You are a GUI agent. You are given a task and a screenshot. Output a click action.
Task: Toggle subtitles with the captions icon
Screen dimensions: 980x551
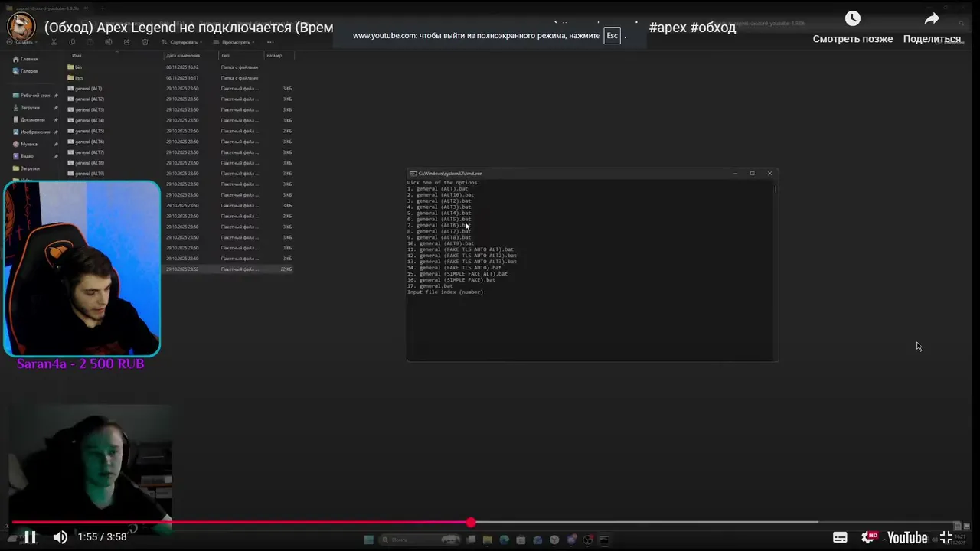840,537
